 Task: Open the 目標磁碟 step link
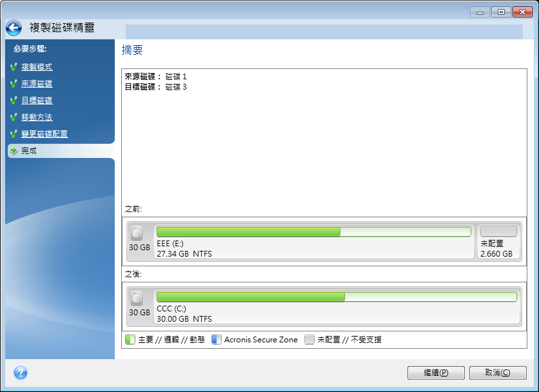pos(37,101)
